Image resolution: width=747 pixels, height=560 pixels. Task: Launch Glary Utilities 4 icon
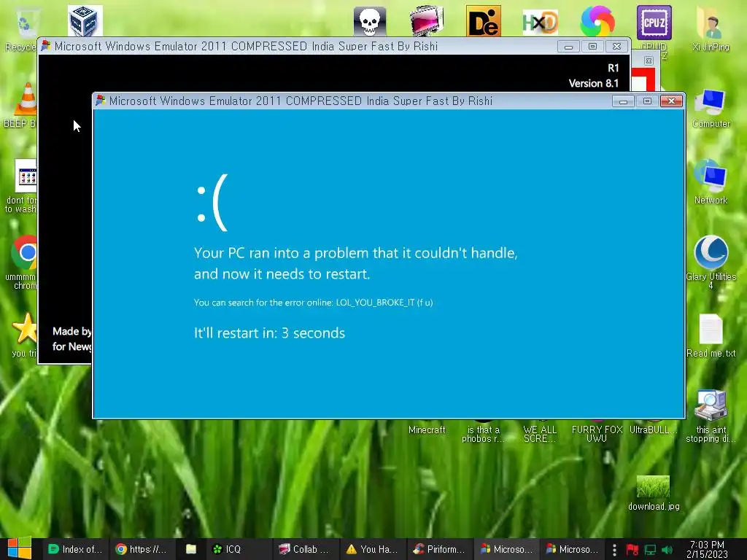point(711,262)
